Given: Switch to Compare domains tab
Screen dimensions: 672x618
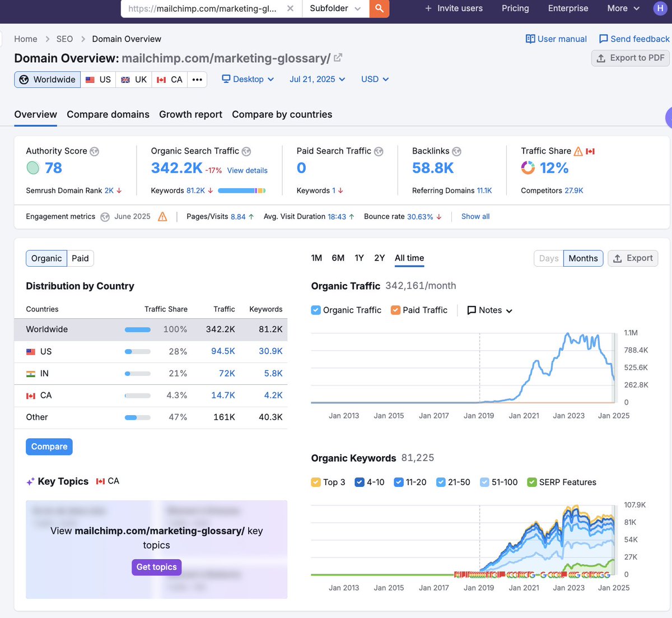Looking at the screenshot, I should click(x=108, y=114).
